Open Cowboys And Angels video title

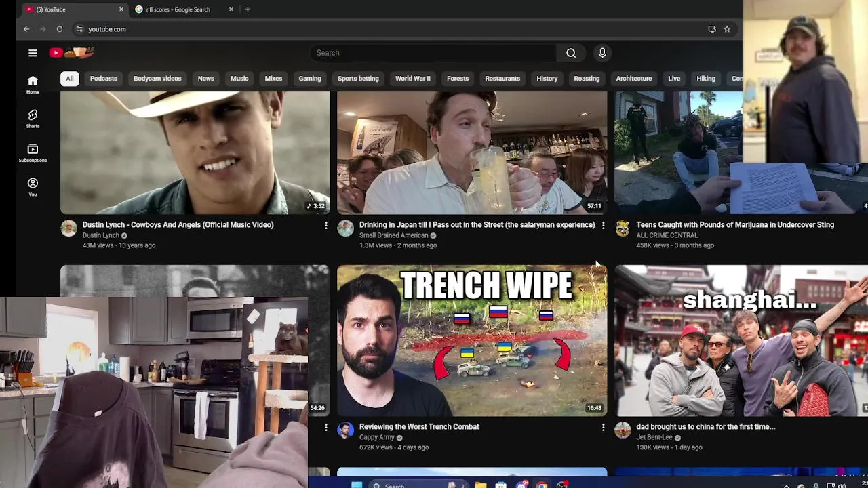pyautogui.click(x=178, y=225)
